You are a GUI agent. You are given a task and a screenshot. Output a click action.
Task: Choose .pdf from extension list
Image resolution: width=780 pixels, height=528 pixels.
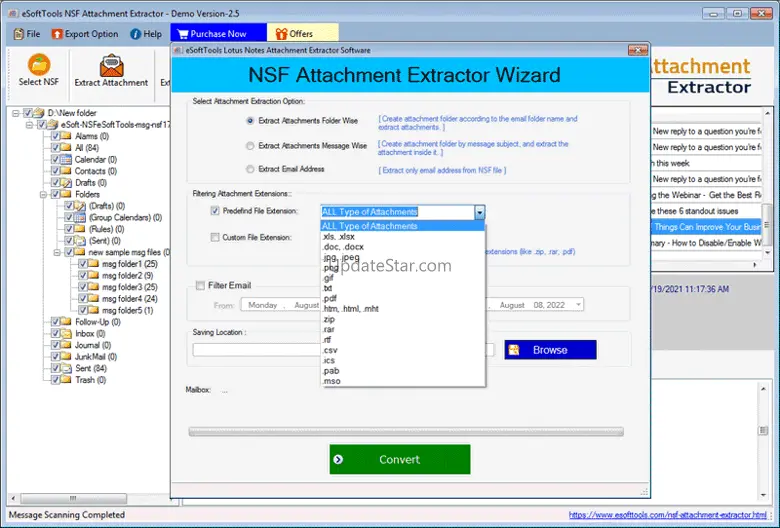click(x=403, y=299)
